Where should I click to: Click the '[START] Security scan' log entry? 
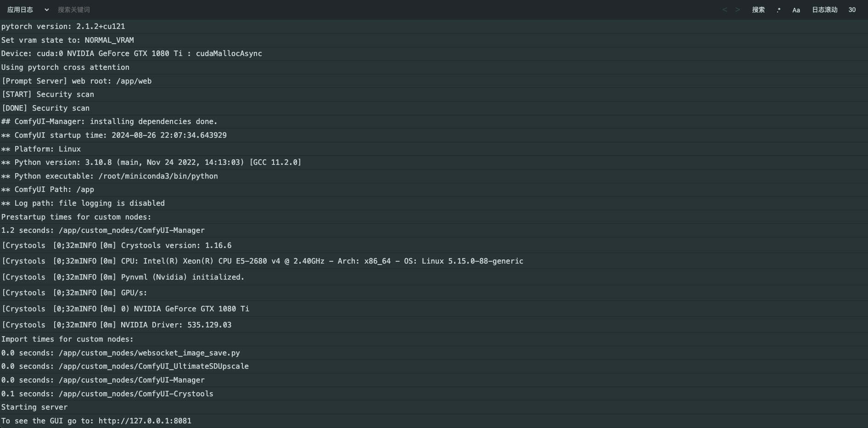(48, 94)
